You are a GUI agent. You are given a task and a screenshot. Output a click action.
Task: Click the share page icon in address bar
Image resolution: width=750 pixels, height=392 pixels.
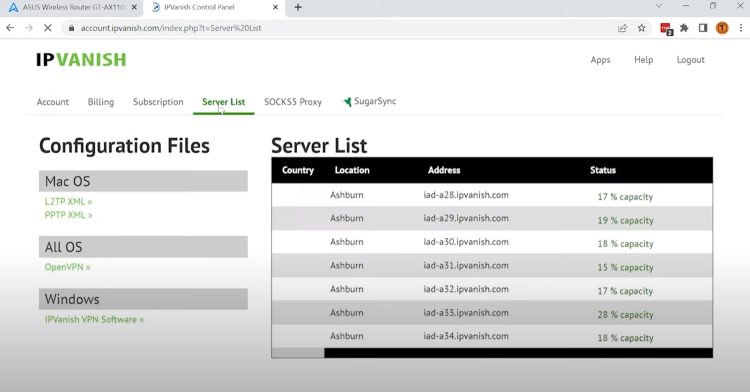tap(622, 28)
